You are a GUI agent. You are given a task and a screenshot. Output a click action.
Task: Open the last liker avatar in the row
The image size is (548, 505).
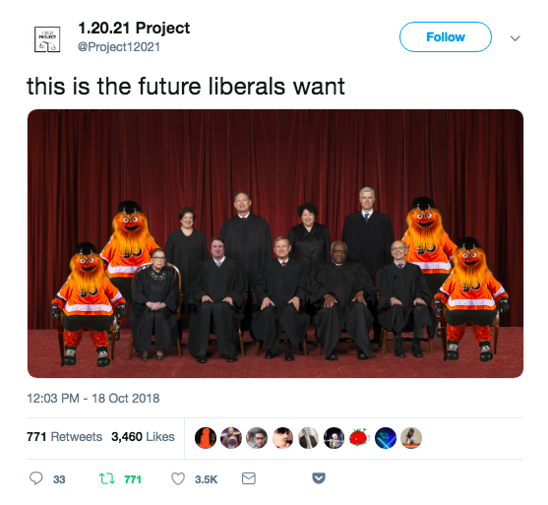(411, 438)
